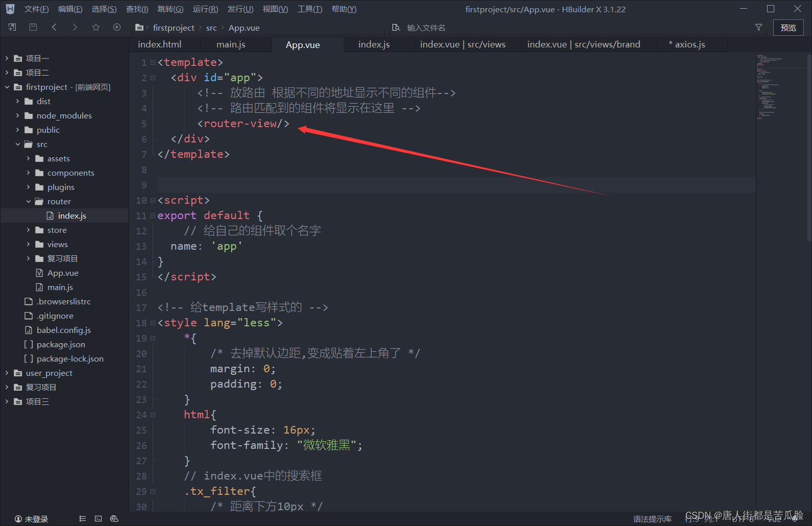The height and width of the screenshot is (526, 812).
Task: Fold the template block at line 1
Action: pyautogui.click(x=153, y=63)
